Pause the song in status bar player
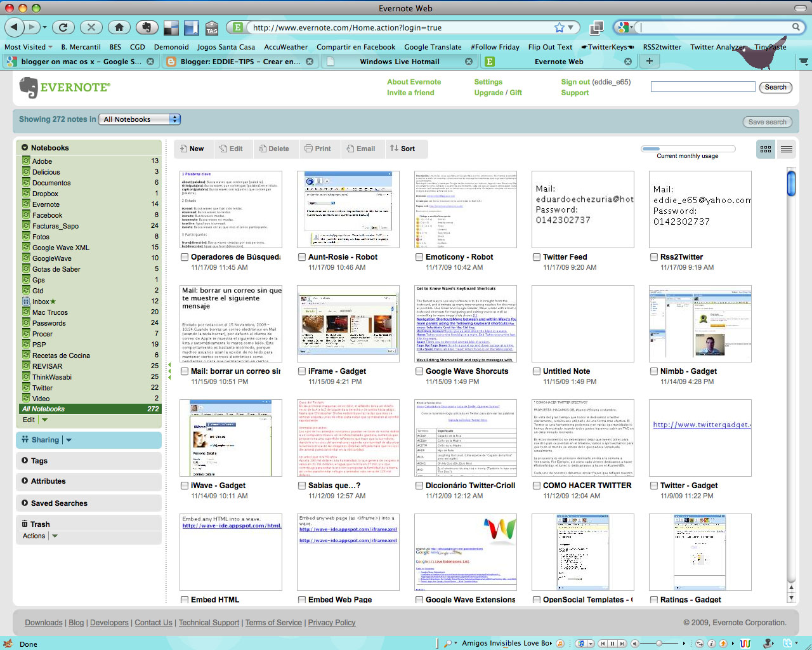Screen dimensions: 812x650 (612, 643)
